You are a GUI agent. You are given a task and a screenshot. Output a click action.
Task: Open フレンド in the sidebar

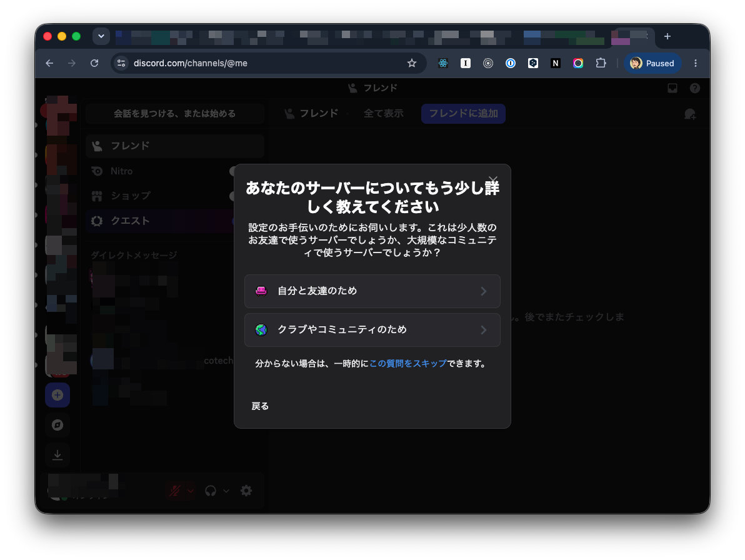[x=176, y=146]
